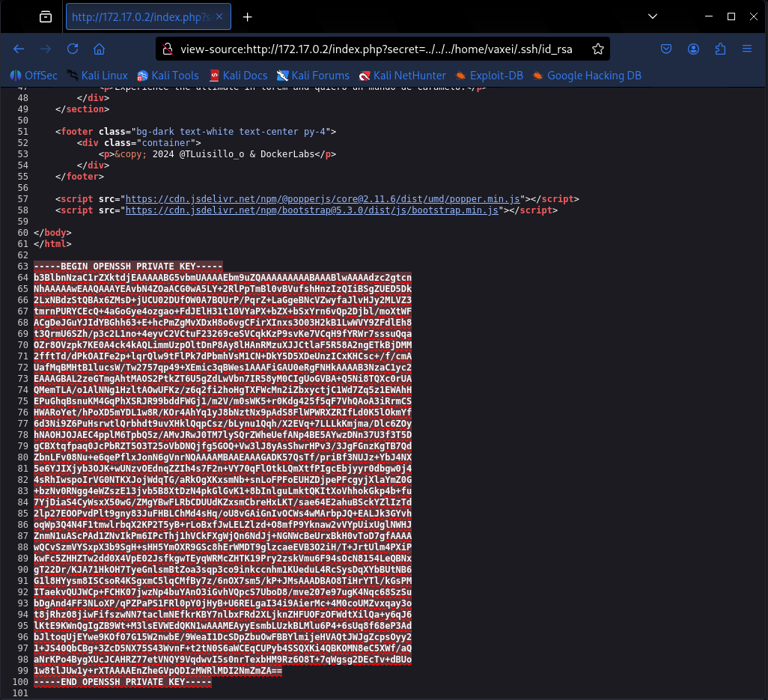Click the closing </footer> tag line 55

pos(79,177)
